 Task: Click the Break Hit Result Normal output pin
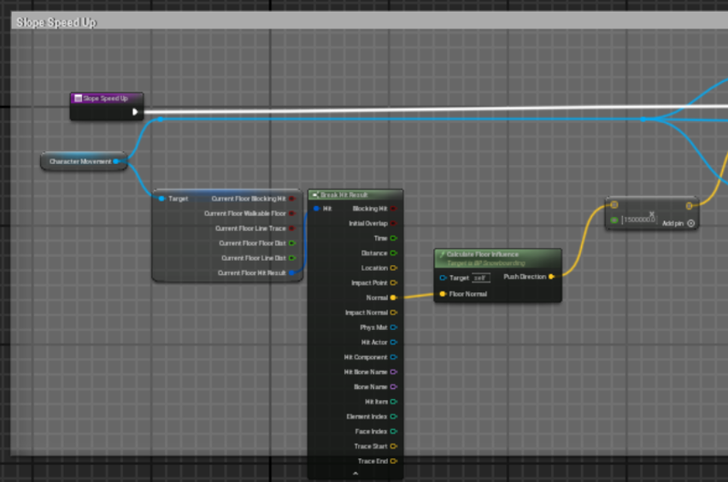click(393, 298)
